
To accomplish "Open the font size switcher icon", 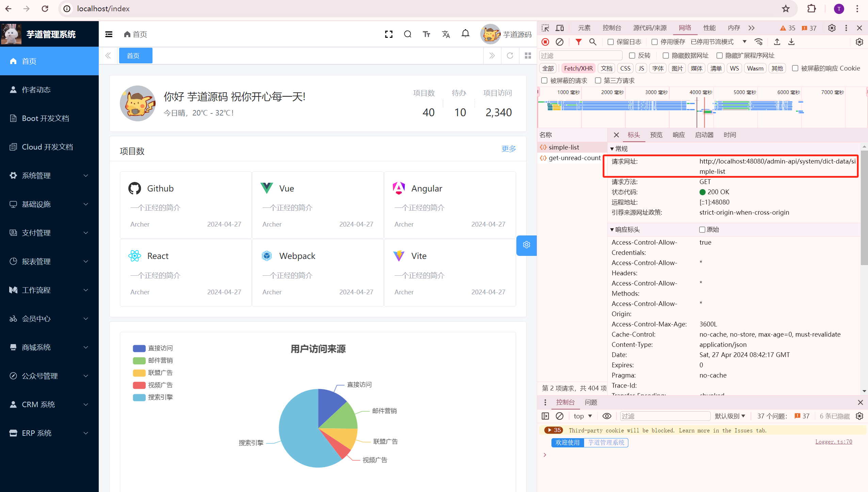I will (x=427, y=34).
